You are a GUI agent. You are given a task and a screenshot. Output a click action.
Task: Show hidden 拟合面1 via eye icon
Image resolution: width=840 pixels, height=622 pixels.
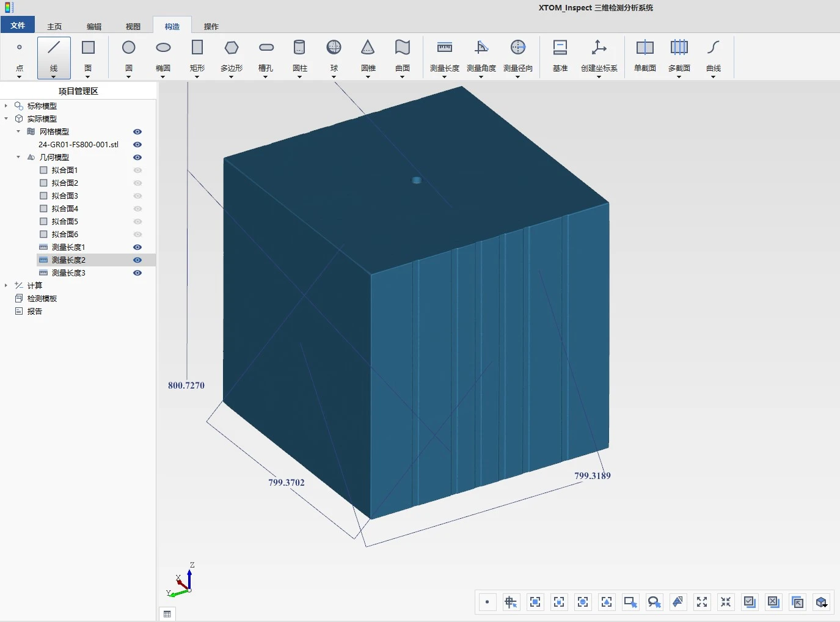click(137, 170)
